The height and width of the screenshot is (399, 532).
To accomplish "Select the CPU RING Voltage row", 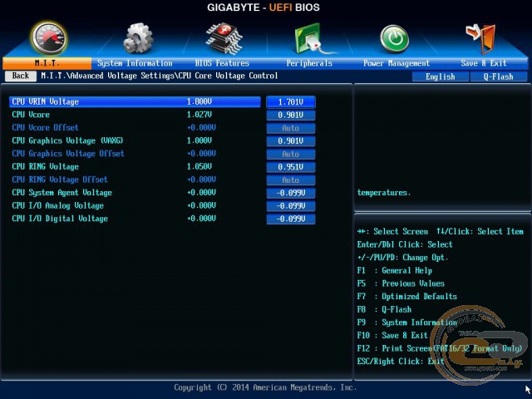I will [135, 166].
